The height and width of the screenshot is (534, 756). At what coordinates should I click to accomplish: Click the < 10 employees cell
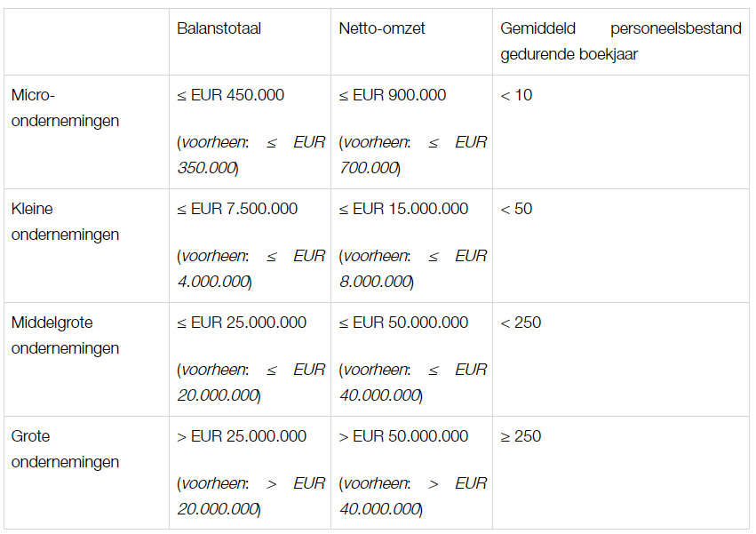coord(516,95)
